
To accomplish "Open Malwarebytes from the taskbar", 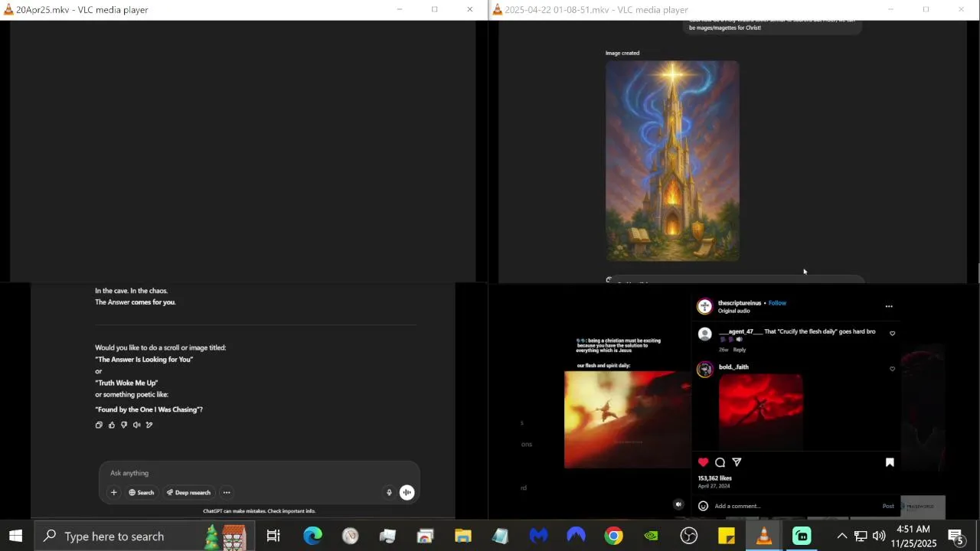I will tap(538, 536).
